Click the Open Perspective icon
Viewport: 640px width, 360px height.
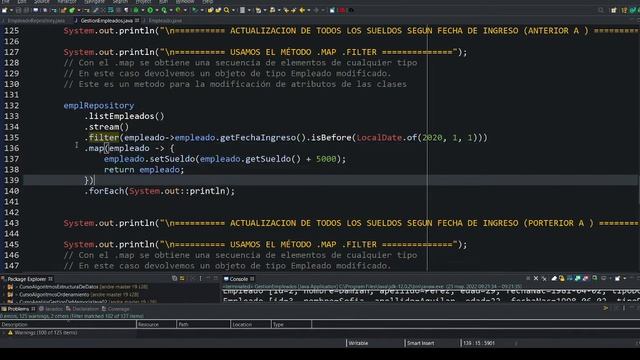(614, 10)
